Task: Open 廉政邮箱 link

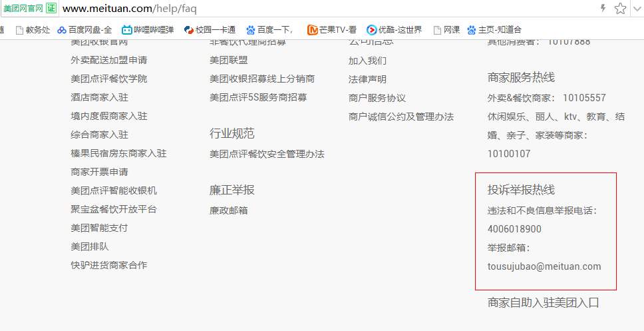Action: coord(229,210)
